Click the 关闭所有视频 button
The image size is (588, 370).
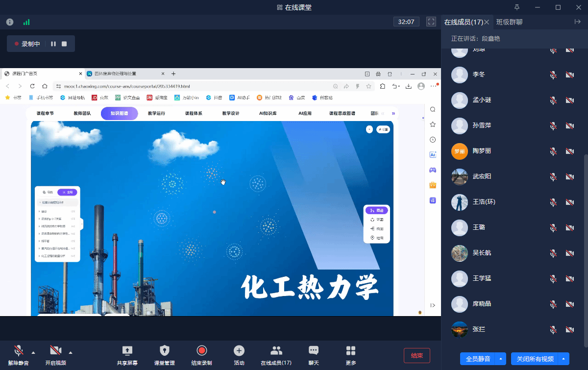535,359
